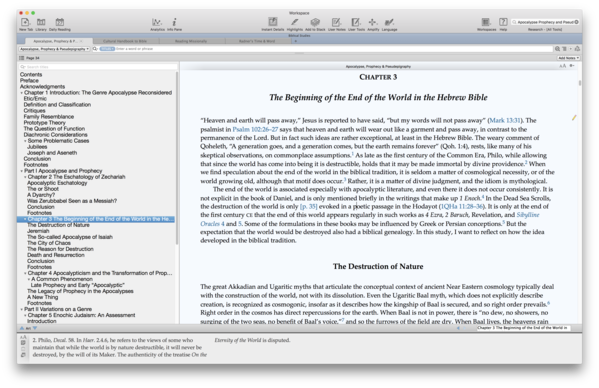Follow the Mark 13:31 reference link
This screenshot has height=388, width=599.
(505, 120)
